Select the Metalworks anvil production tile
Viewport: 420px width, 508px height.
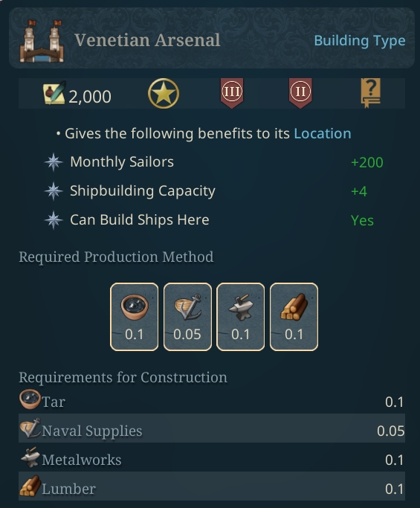click(241, 317)
